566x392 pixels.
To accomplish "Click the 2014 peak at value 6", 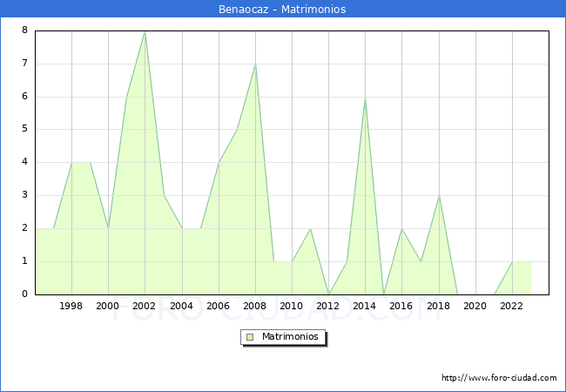I will 365,97.
